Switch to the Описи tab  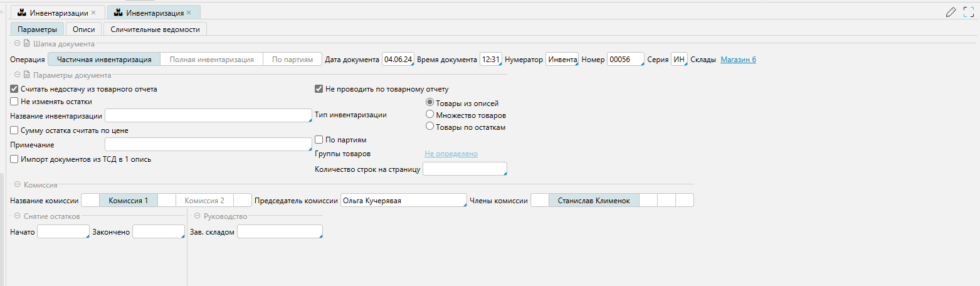pyautogui.click(x=83, y=29)
